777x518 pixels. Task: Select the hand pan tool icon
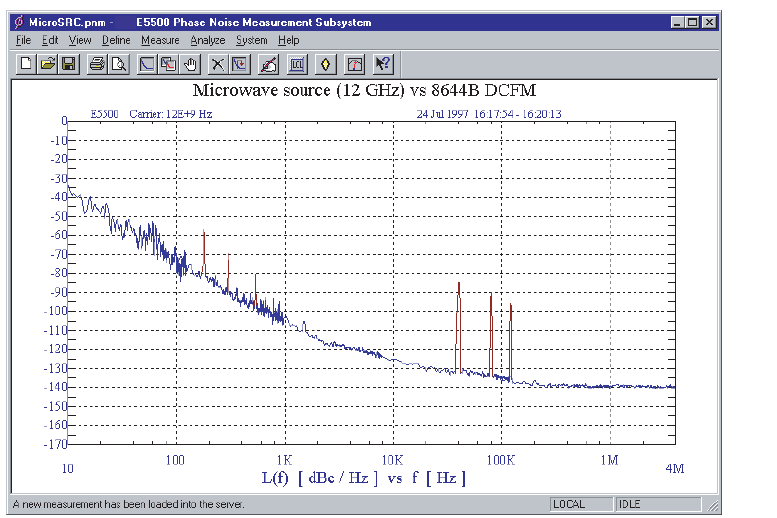[190, 64]
